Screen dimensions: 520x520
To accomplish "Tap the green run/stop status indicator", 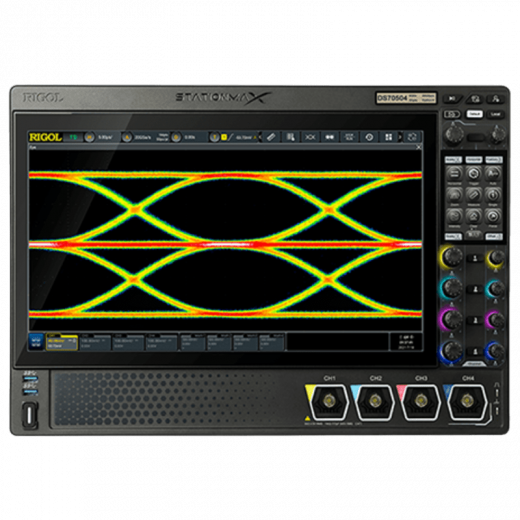I will pyautogui.click(x=73, y=137).
